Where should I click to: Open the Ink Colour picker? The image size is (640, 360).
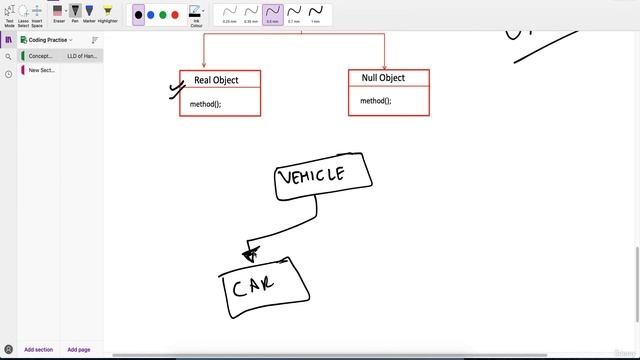click(x=196, y=16)
